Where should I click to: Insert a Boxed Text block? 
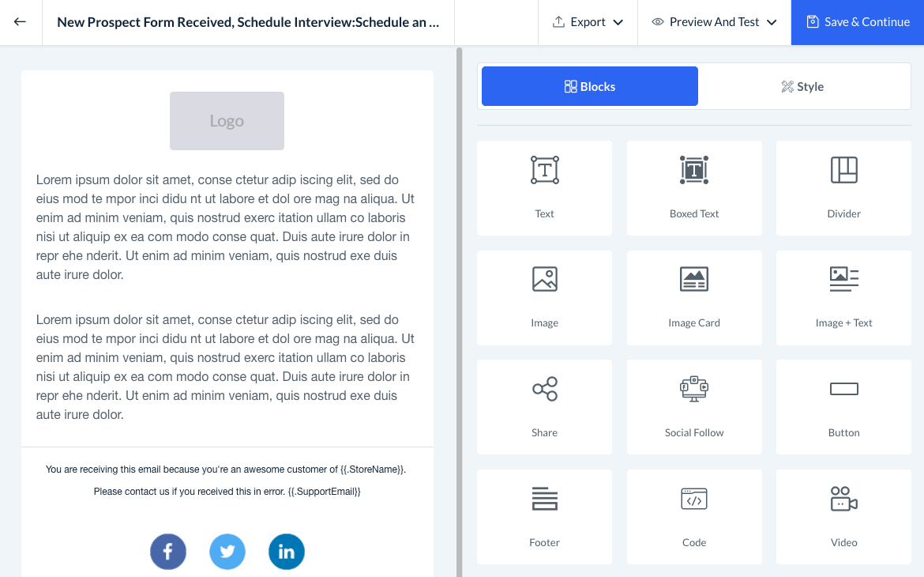[x=694, y=187]
